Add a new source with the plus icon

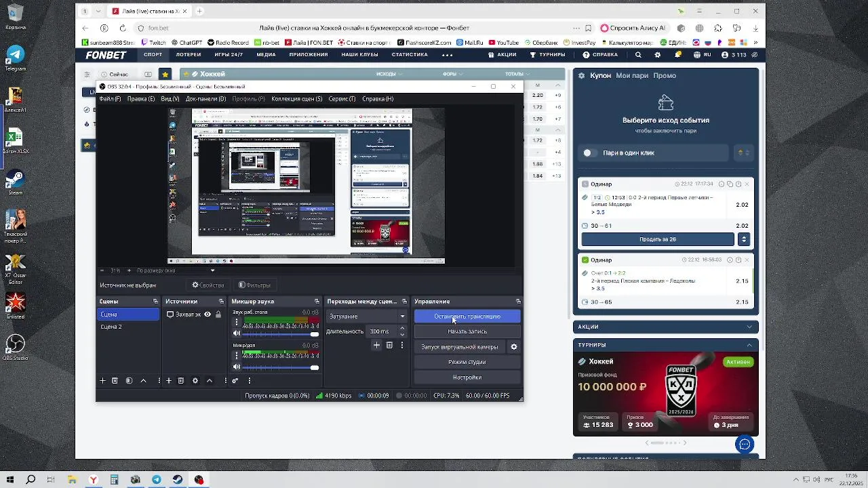click(169, 381)
